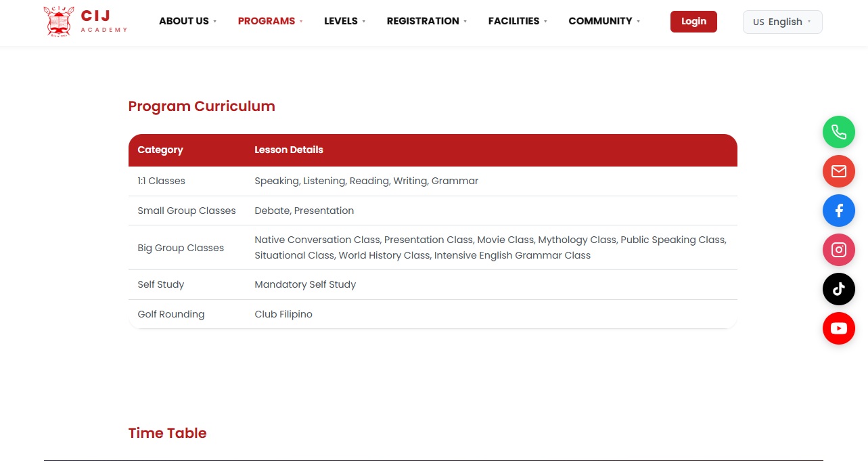Open the Registration menu
Screen dimensions: 868x461
(427, 21)
